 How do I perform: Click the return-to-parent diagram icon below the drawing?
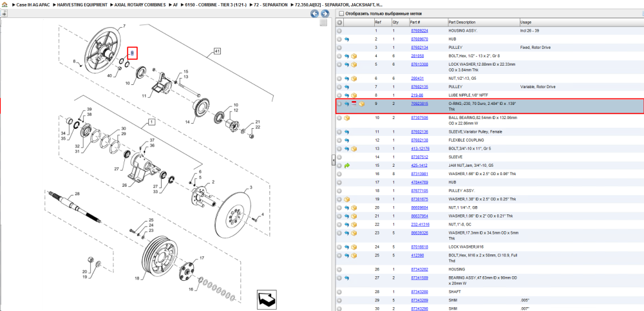tap(266, 300)
